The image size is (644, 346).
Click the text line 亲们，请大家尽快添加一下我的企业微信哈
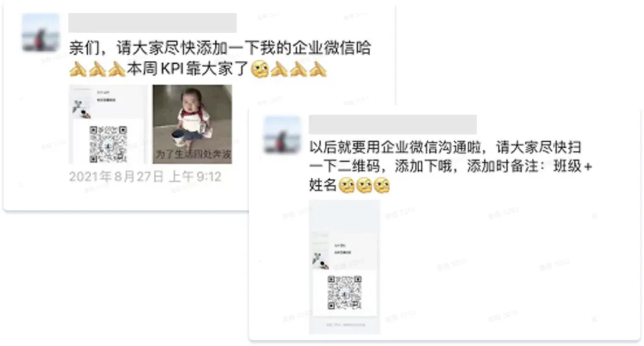tap(220, 48)
